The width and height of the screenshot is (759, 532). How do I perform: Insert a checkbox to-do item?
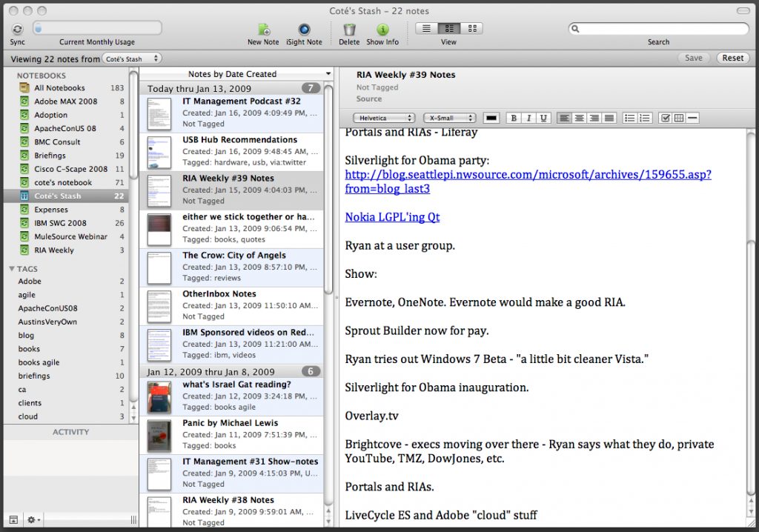(x=666, y=118)
